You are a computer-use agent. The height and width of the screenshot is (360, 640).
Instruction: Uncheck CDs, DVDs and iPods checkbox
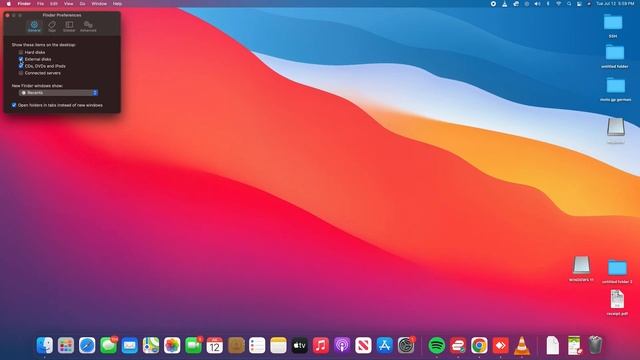click(x=21, y=66)
